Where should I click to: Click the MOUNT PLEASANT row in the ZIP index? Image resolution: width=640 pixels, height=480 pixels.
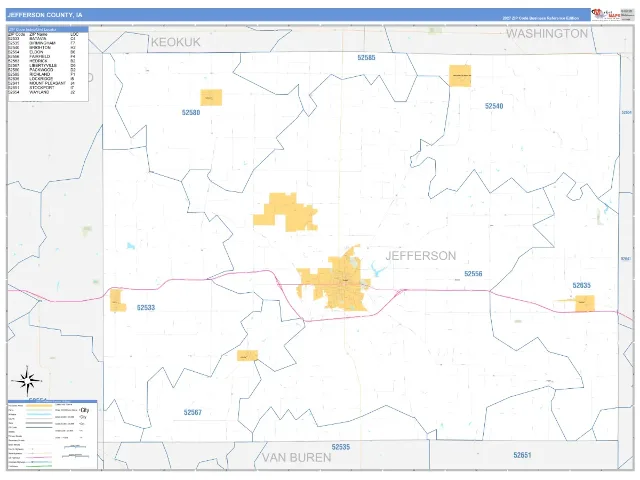tap(42, 83)
